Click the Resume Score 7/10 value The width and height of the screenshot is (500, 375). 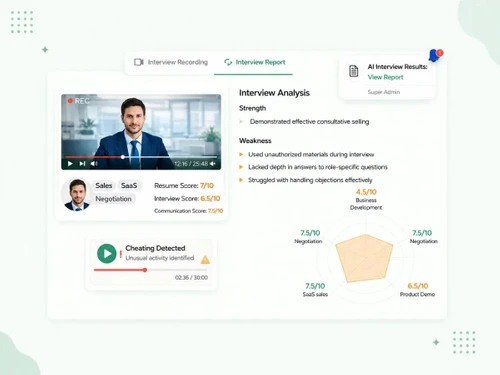207,186
